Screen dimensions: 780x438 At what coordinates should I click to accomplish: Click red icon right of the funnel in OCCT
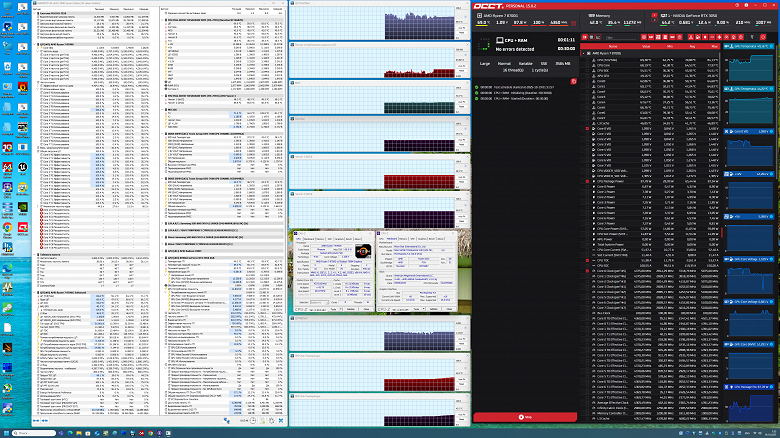point(763,37)
